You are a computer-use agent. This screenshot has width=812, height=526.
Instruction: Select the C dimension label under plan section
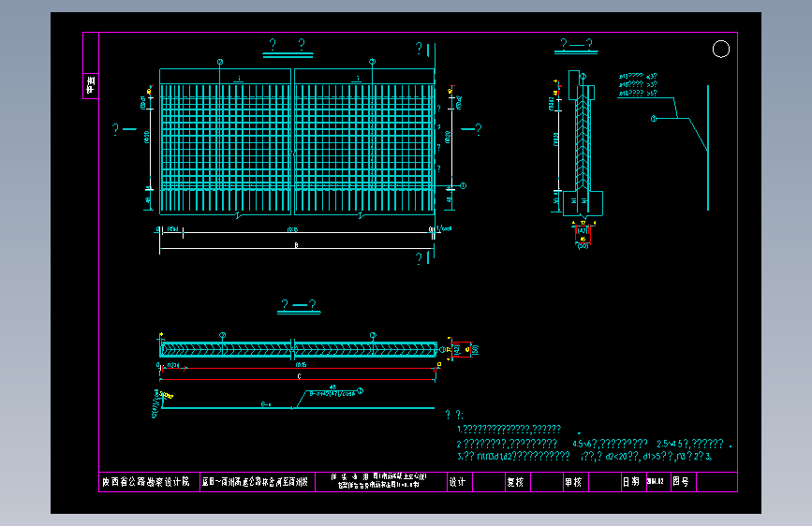click(300, 376)
